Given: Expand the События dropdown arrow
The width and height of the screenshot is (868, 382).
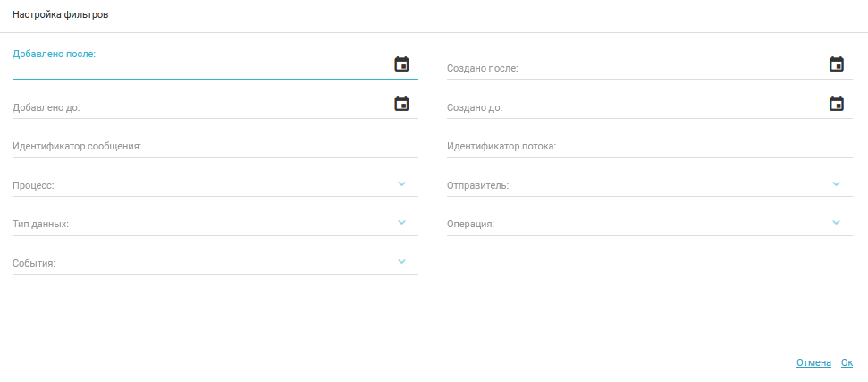Looking at the screenshot, I should point(401,261).
